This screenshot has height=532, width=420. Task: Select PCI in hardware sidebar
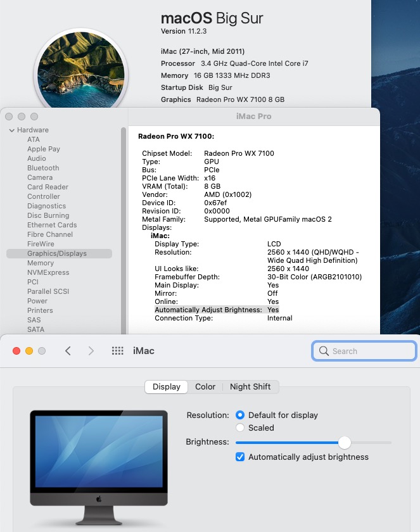coord(33,282)
